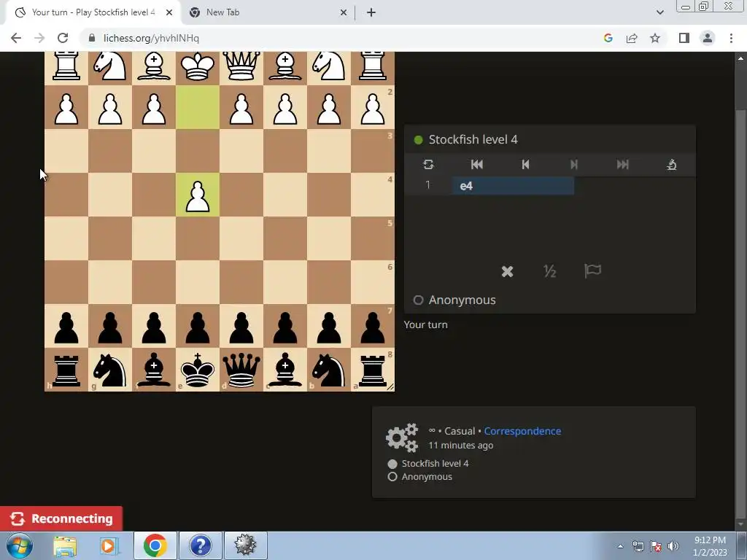
Task: Launch media player from the taskbar
Action: [109, 545]
